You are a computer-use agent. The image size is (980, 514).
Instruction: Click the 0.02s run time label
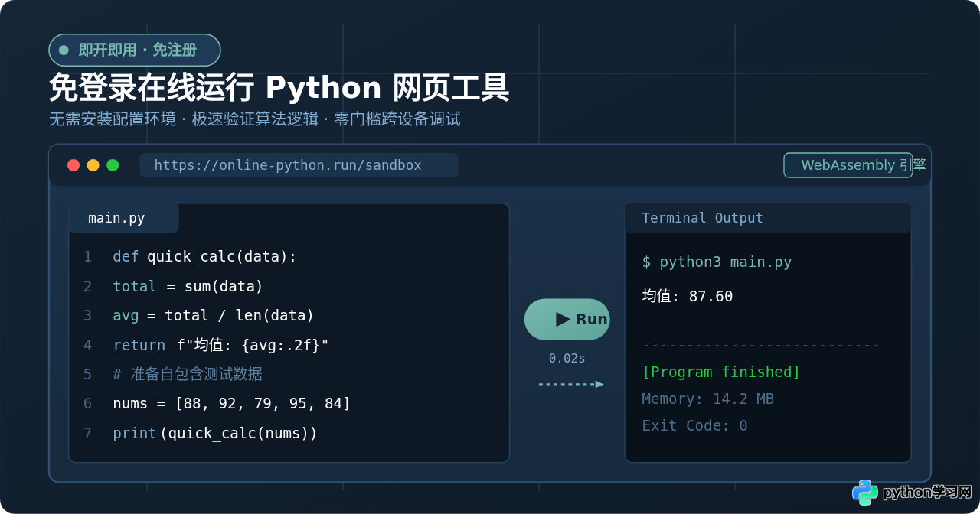[567, 358]
